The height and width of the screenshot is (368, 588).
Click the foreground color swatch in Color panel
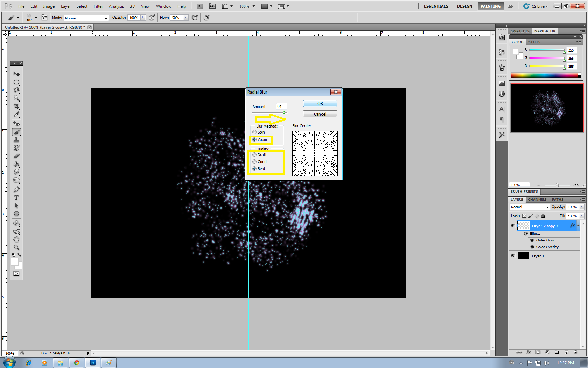coord(515,52)
